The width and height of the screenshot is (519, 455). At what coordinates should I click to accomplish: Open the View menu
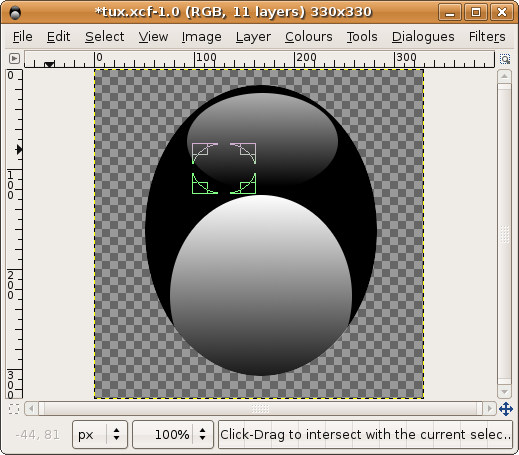[153, 37]
